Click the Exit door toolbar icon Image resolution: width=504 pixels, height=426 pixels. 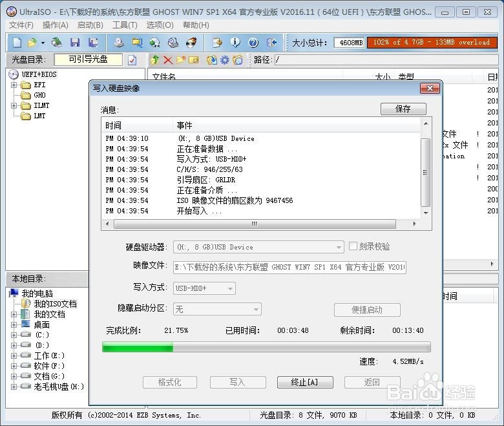pyautogui.click(x=271, y=43)
